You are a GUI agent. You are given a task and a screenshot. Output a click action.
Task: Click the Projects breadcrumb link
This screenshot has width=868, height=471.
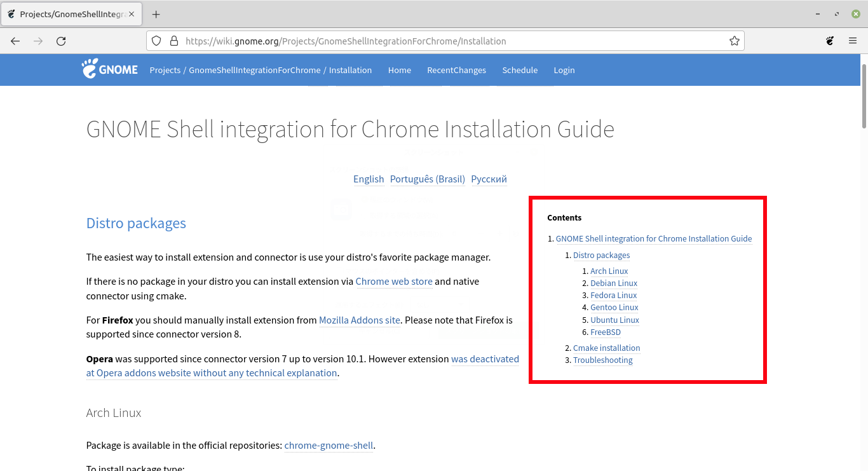[x=165, y=70]
